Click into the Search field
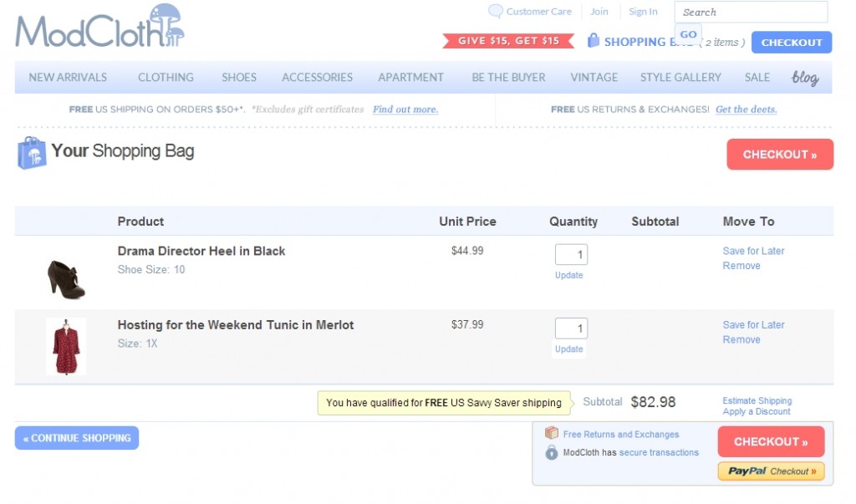This screenshot has width=856, height=504. point(751,12)
